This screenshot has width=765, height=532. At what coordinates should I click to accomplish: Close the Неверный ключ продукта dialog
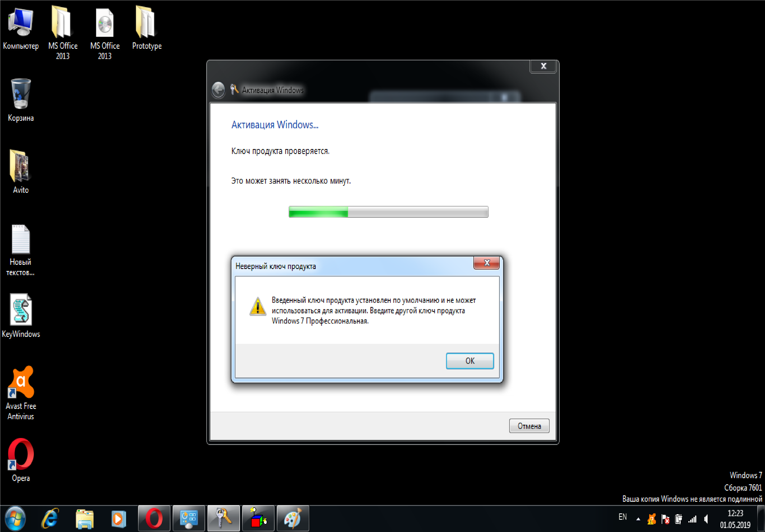pyautogui.click(x=486, y=263)
